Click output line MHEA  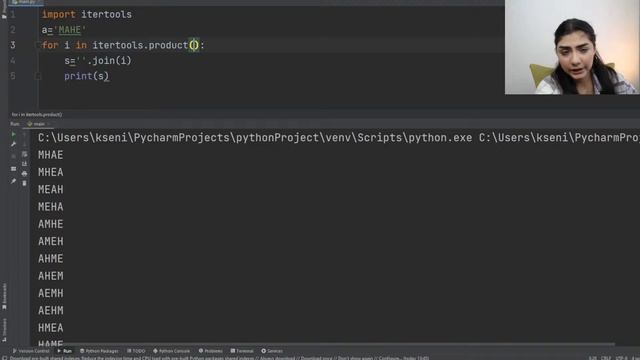[51, 172]
